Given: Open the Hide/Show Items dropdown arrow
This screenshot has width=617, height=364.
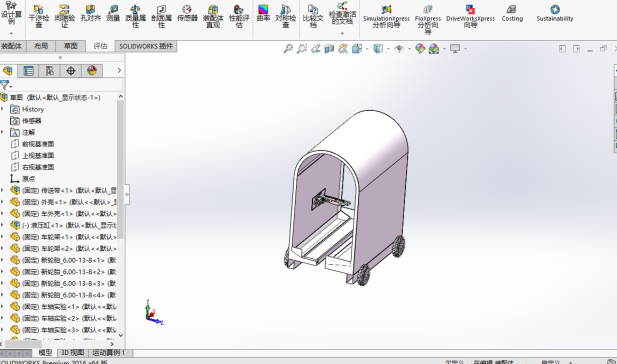Looking at the screenshot, I should tap(409, 49).
